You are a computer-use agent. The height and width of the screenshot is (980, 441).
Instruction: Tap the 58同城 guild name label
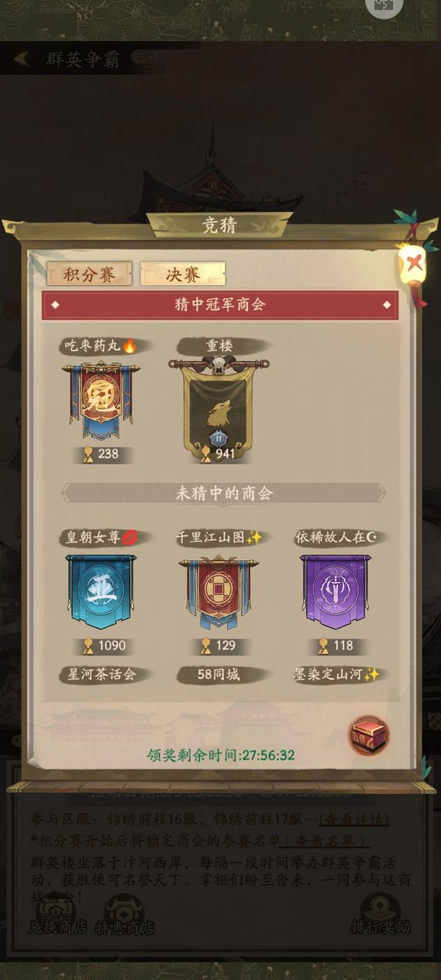[219, 675]
